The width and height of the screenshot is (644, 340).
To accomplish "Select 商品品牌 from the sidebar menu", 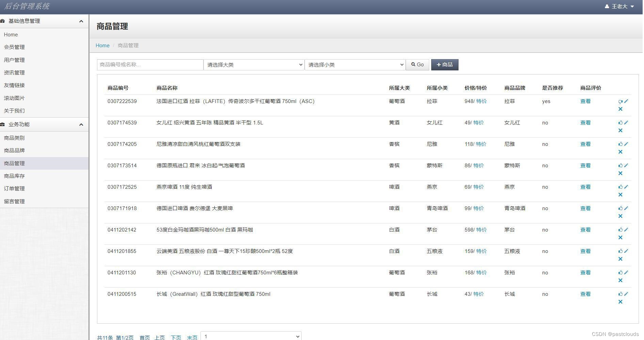I will point(14,150).
